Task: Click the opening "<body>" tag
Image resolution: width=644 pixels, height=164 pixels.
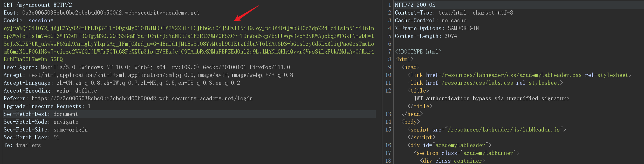Action: click(410, 122)
